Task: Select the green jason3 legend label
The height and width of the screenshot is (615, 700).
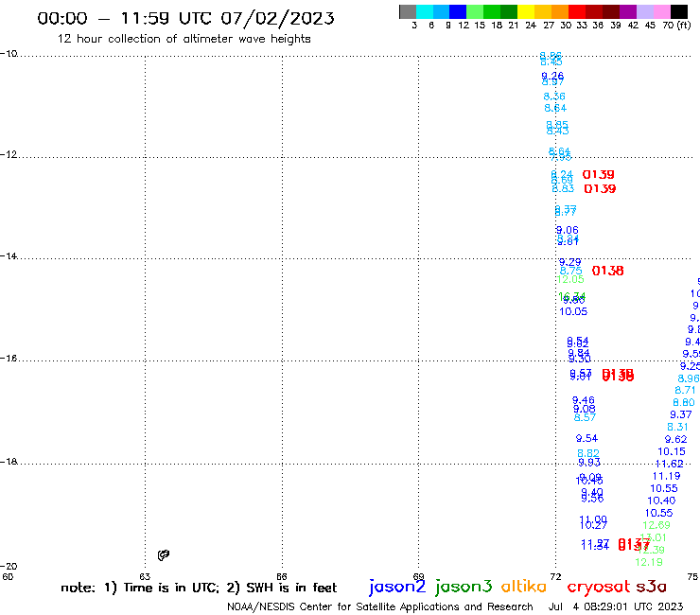Action: [464, 587]
